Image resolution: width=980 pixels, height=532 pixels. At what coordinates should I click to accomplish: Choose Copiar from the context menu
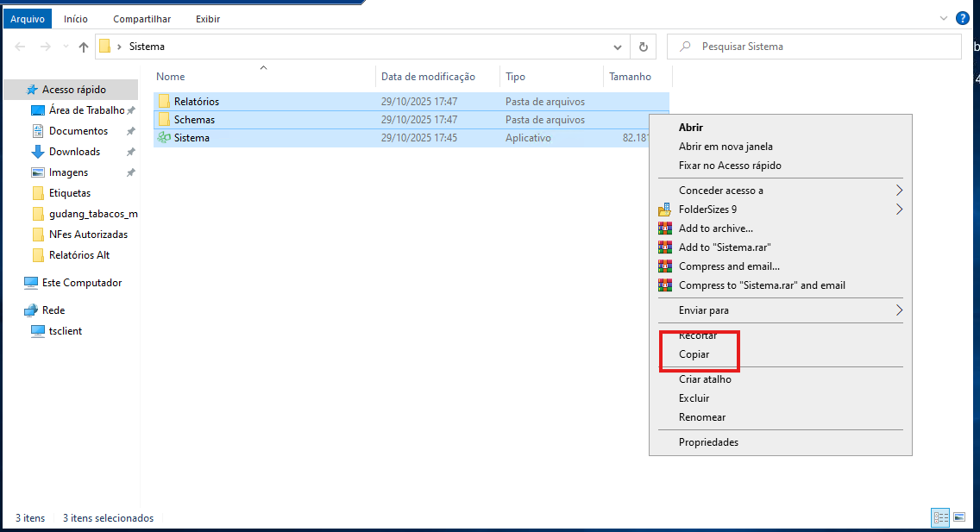[694, 354]
